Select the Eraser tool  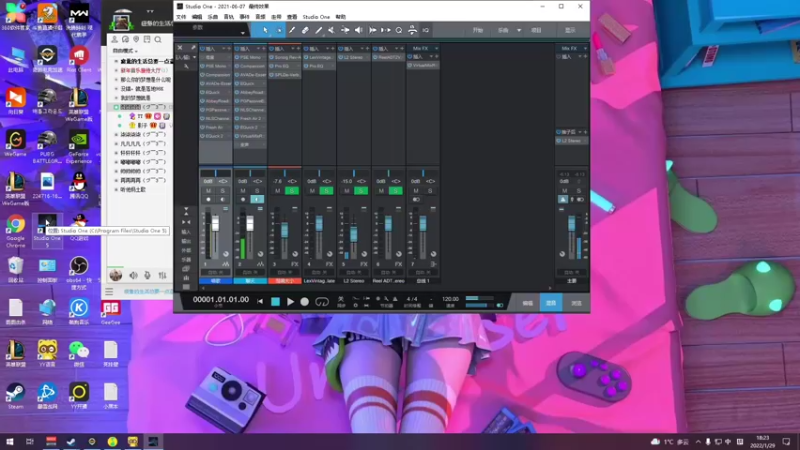(x=305, y=30)
